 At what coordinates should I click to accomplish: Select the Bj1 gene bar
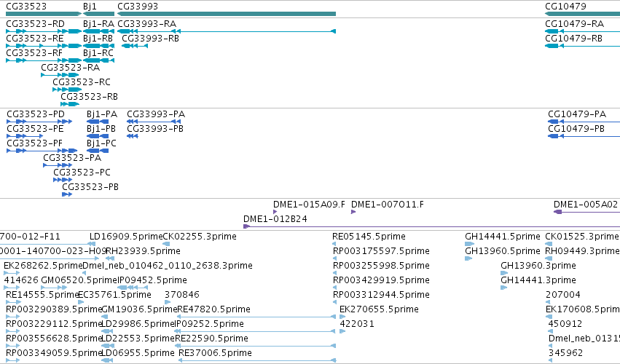98,14
